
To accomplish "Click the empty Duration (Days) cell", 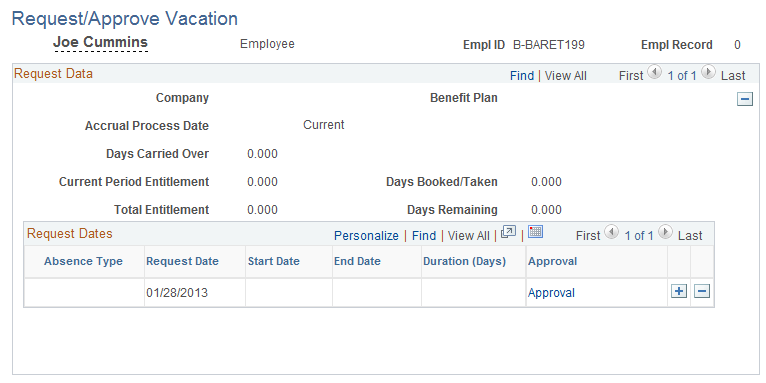I will pyautogui.click(x=473, y=293).
